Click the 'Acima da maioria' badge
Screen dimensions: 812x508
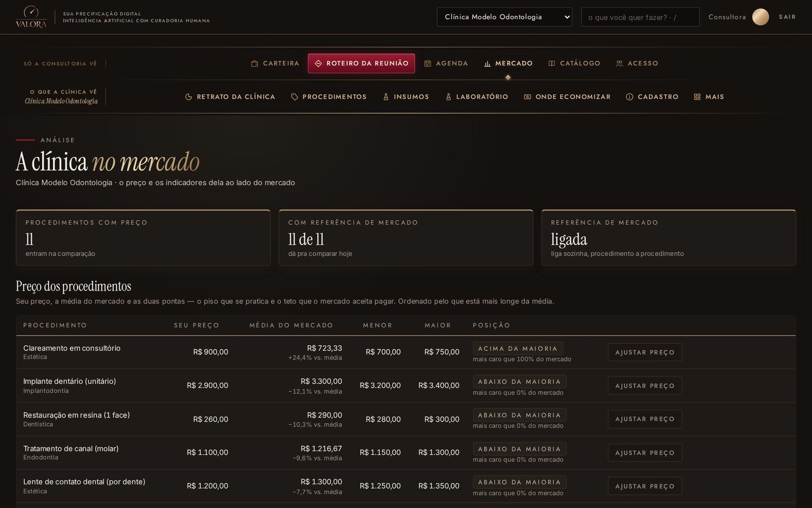[518, 348]
